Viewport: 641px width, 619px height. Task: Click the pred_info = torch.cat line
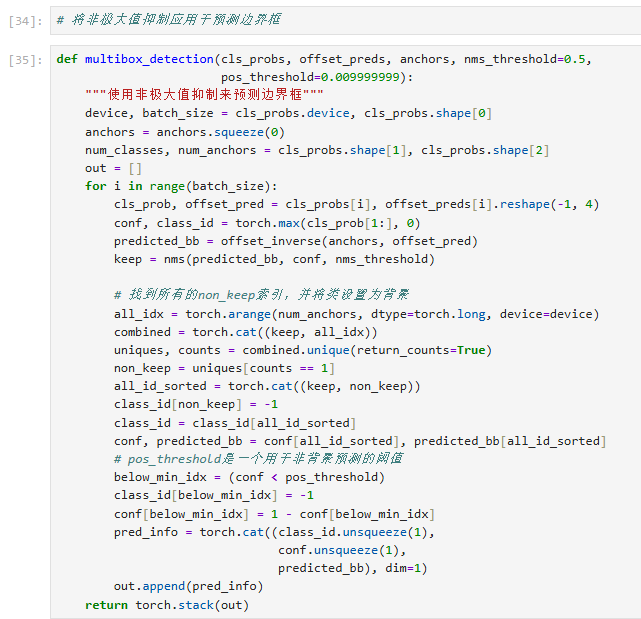point(274,532)
